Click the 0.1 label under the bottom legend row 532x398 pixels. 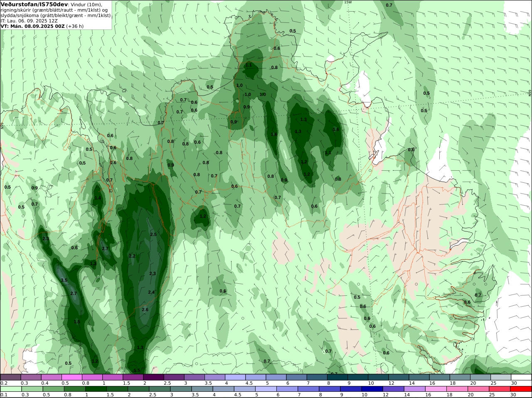click(x=4, y=395)
